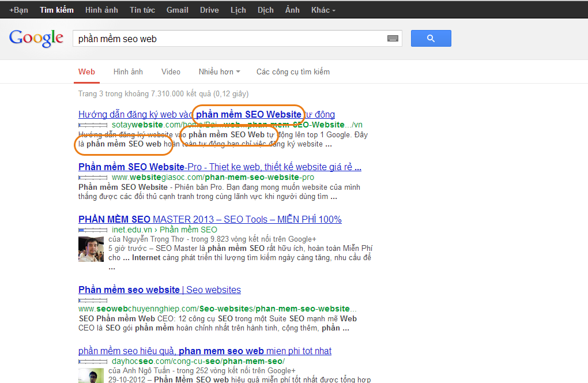This screenshot has width=588, height=383.
Task: Open the Nguyễn Trọng Thơ author photo thumbnail
Action: tap(91, 249)
